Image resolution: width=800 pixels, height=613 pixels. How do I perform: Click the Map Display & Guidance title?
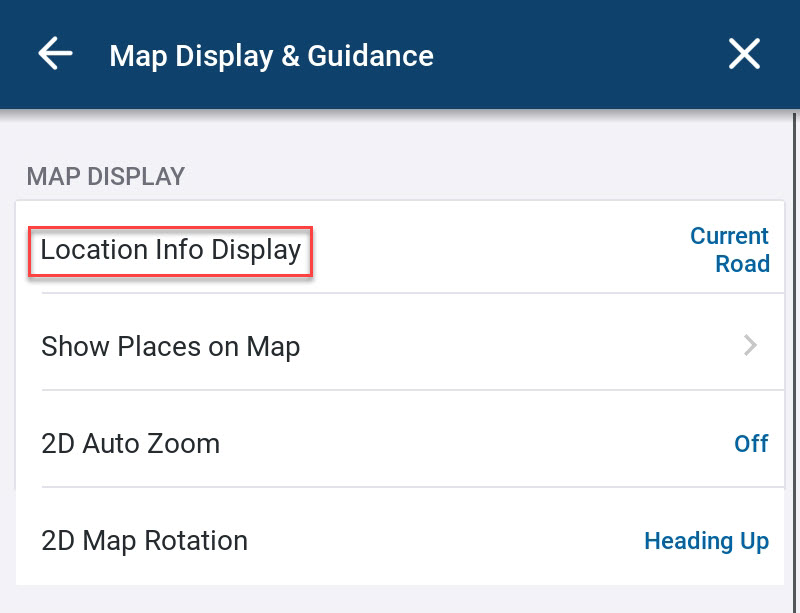(x=271, y=55)
